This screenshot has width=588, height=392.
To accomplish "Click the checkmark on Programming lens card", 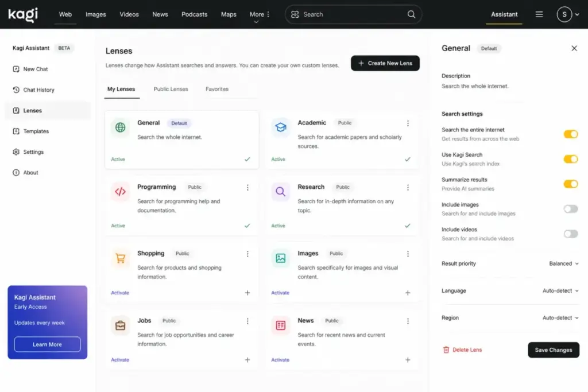I will tap(247, 226).
